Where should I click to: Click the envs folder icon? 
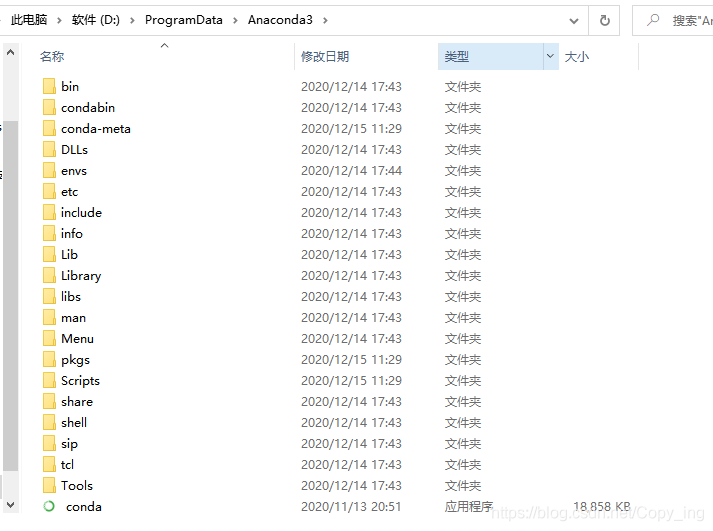[49, 170]
